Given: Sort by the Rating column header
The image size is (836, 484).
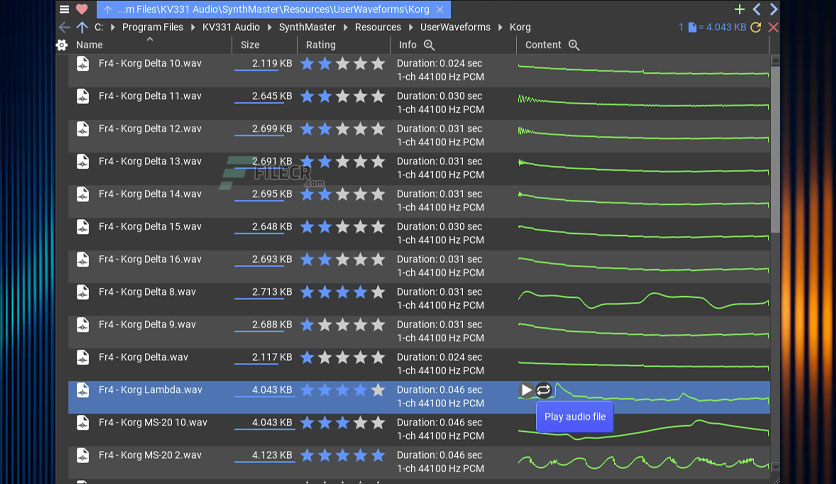Looking at the screenshot, I should coord(320,45).
